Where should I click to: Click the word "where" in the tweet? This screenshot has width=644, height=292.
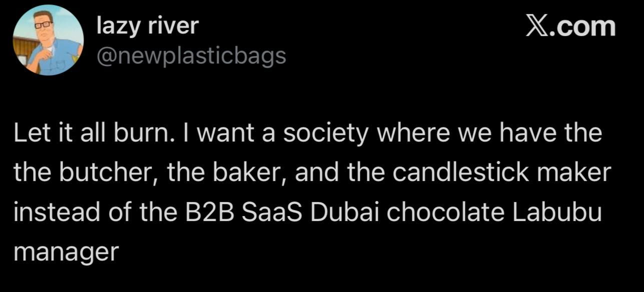tap(429, 134)
